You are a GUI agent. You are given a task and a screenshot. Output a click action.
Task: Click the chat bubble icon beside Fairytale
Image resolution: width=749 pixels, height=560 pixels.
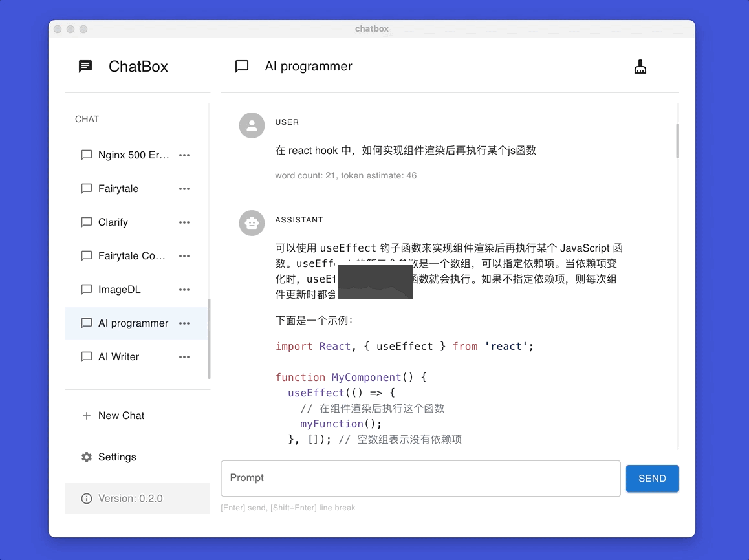point(86,188)
